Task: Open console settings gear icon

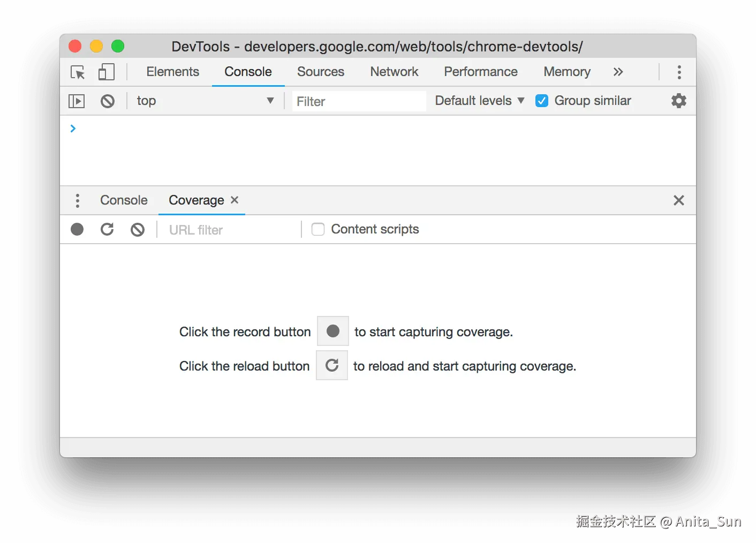Action: pos(679,101)
